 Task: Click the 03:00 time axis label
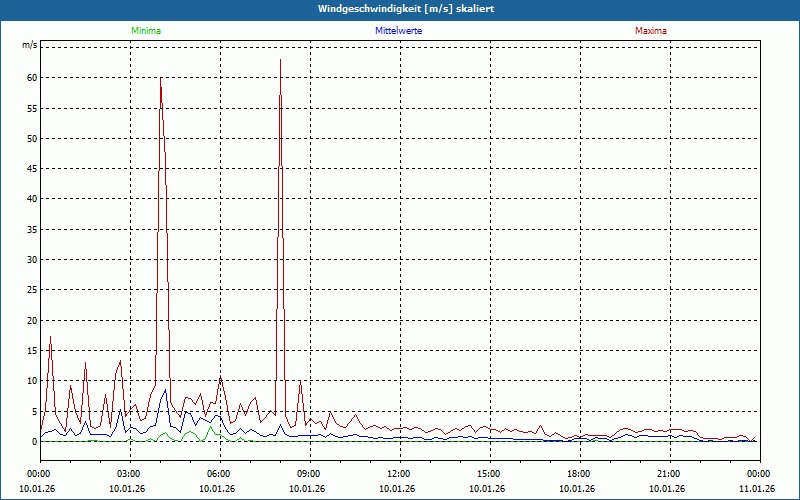click(130, 474)
